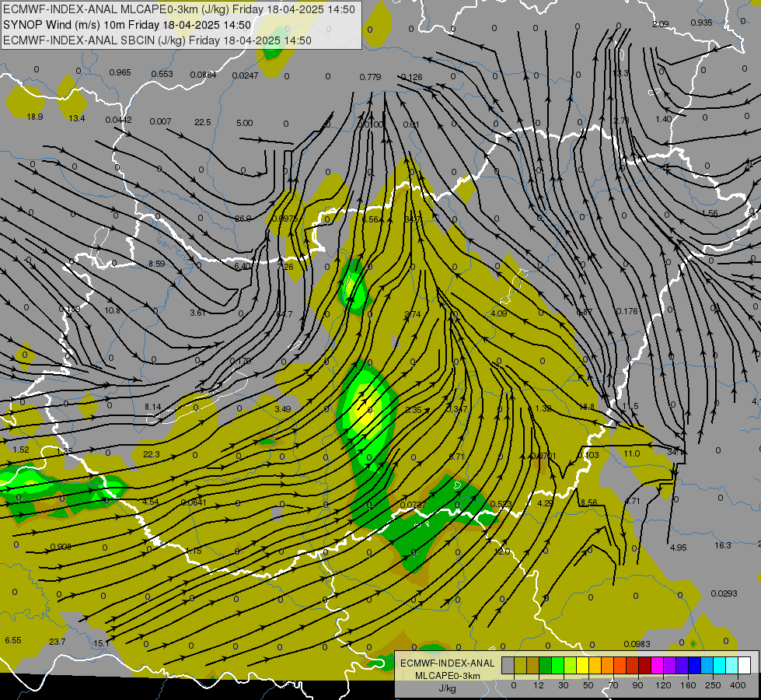Click the map value 0.0983
This screenshot has height=700, width=761.
tap(637, 644)
